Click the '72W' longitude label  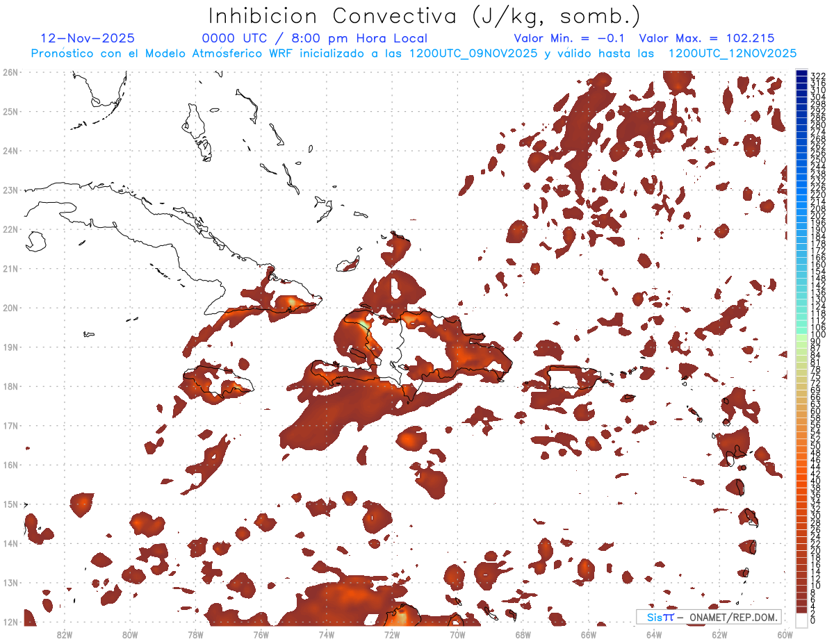(x=391, y=634)
